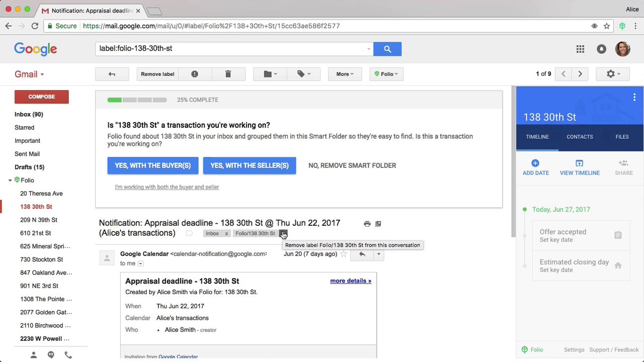Open the Move to folder dropdown
This screenshot has height=362, width=644.
[270, 74]
